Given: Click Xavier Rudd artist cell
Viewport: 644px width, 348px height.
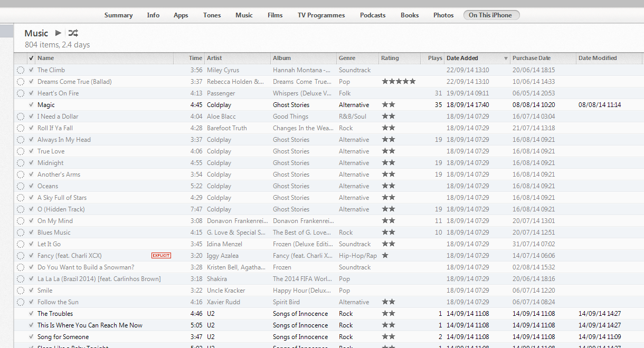Looking at the screenshot, I should click(x=223, y=302).
